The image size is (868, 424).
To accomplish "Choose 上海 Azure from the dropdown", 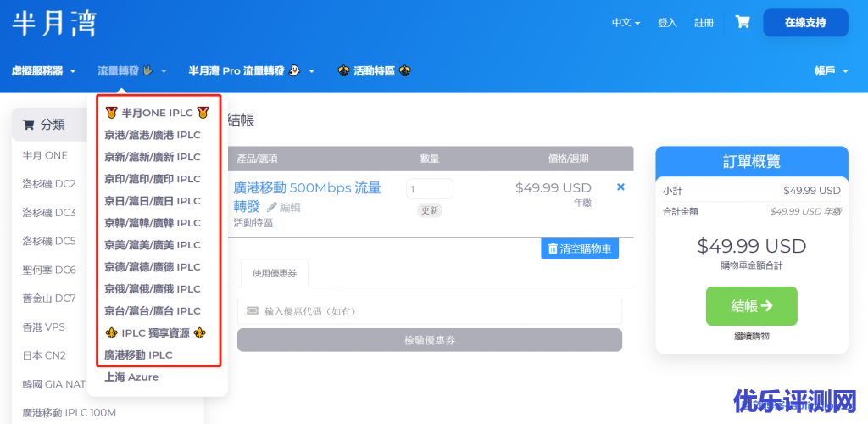I will point(131,377).
